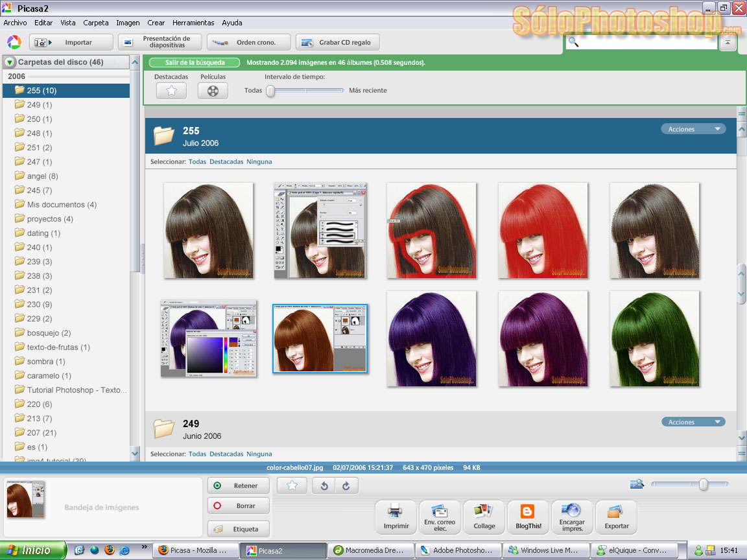Click the Picasa logo icon in toolbar
Screen dimensions: 747x560
click(x=14, y=42)
